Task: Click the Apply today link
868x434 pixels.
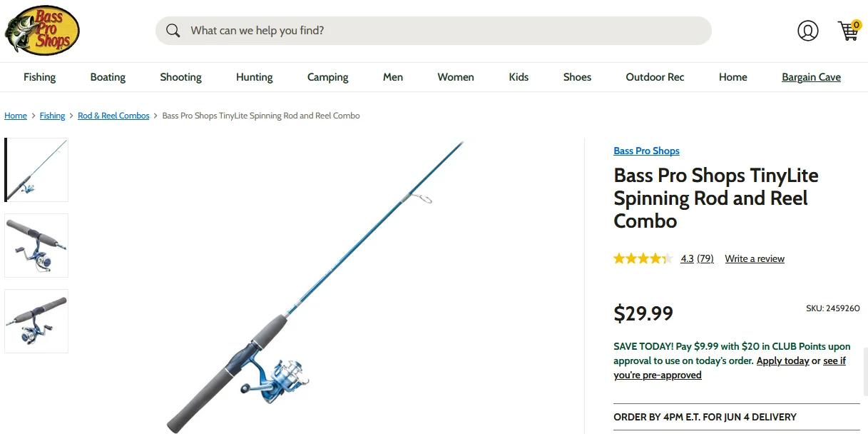Action: coord(782,360)
